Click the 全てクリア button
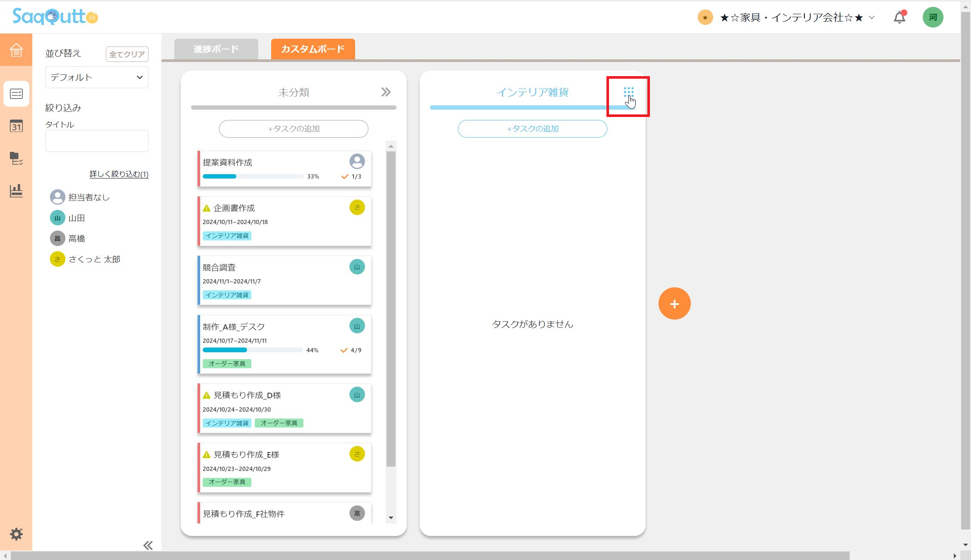Screen dimensions: 971x560 pyautogui.click(x=127, y=54)
